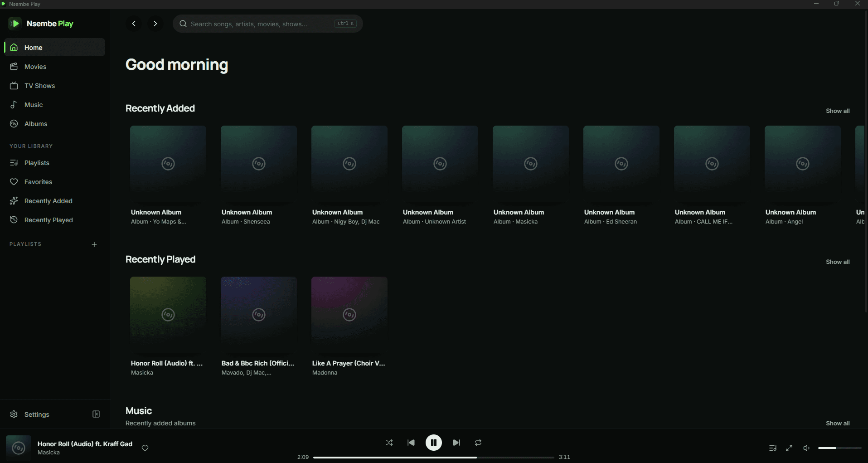Click the Albums disc icon in sidebar
This screenshot has width=868, height=463.
pos(14,124)
